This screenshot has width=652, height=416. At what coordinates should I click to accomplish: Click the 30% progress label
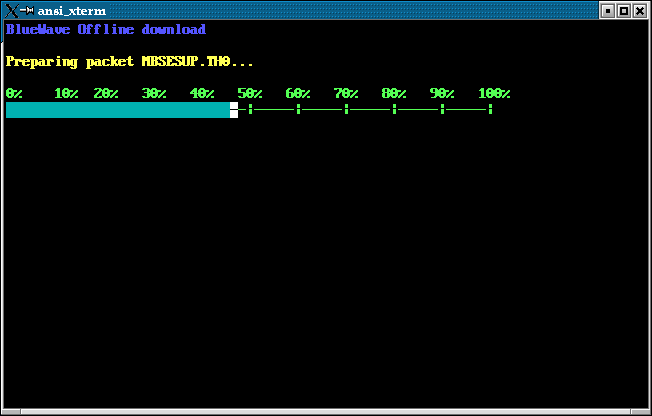pyautogui.click(x=154, y=93)
